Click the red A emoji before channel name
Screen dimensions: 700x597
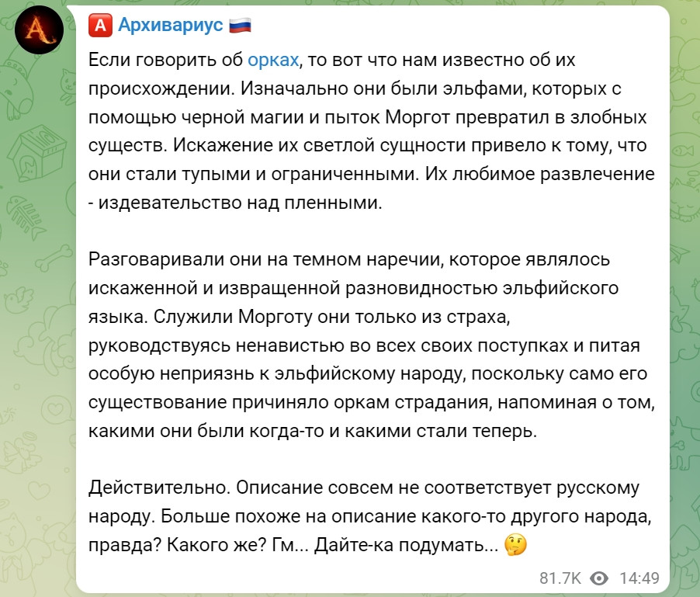(x=99, y=26)
